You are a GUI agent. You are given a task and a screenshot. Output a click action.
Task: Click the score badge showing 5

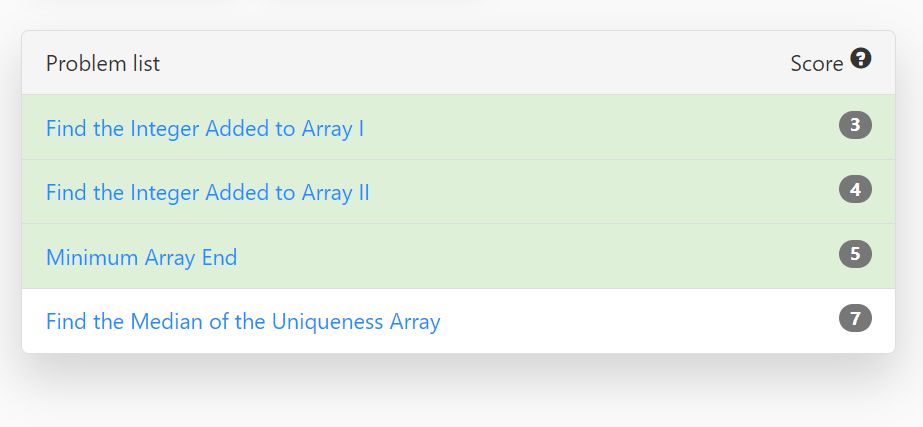(x=855, y=254)
